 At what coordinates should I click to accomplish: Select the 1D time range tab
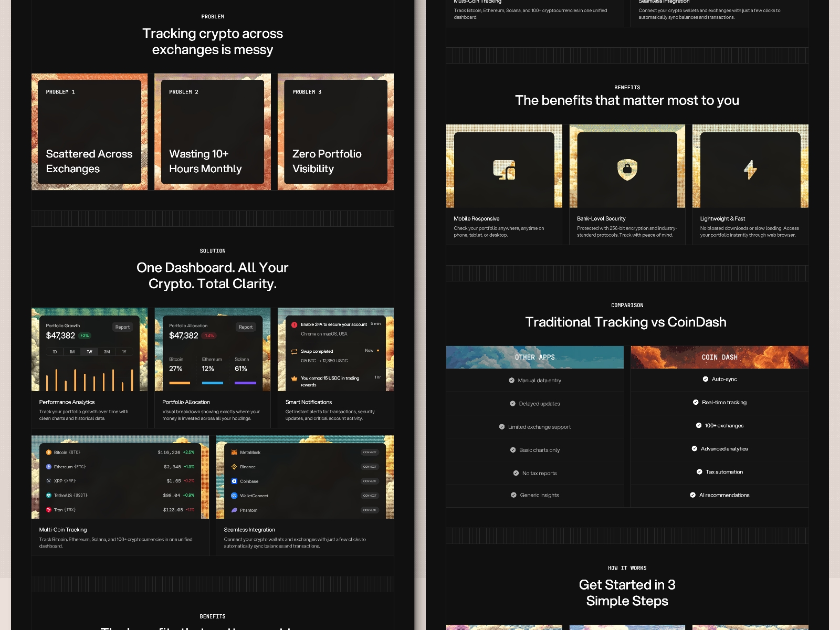(54, 352)
